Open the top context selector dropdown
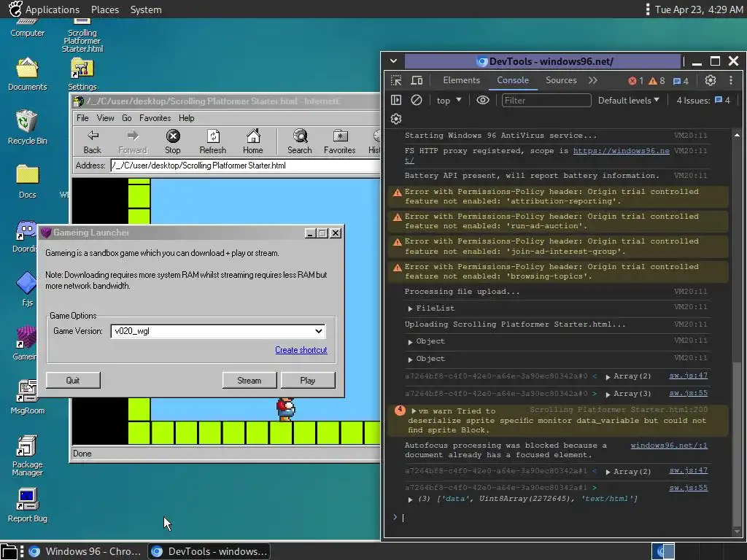Viewport: 747px width, 560px height. 449,100
